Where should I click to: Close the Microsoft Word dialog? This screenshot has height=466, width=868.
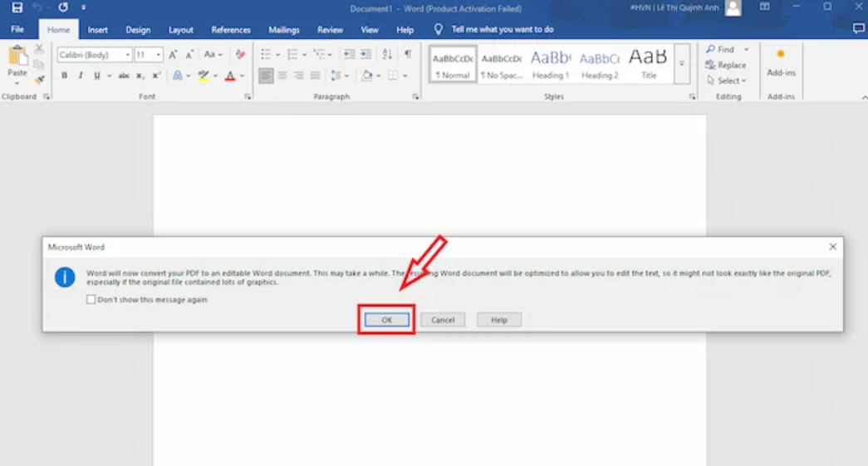click(832, 247)
